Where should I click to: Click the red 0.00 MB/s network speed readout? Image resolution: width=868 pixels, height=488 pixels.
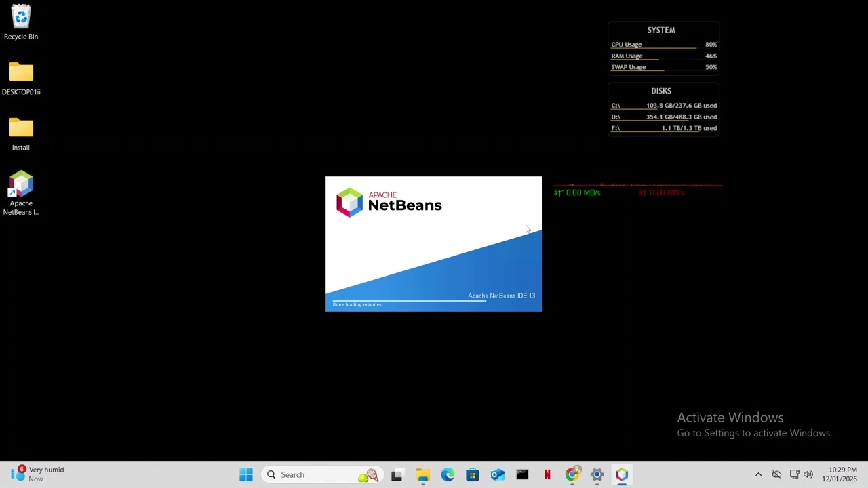click(662, 192)
